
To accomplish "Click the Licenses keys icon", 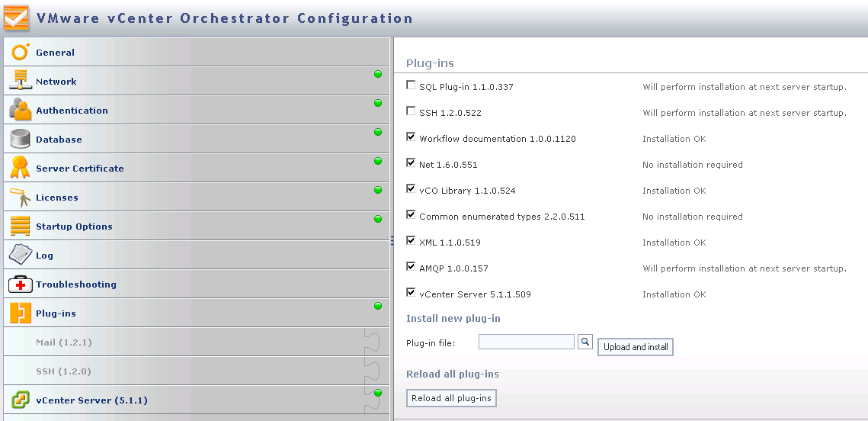I will (20, 197).
